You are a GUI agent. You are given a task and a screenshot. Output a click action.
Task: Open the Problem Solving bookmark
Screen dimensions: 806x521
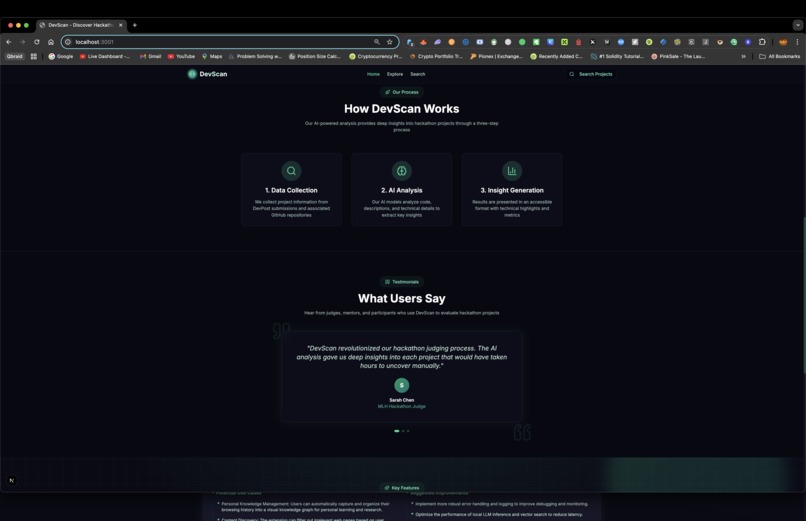pos(255,57)
